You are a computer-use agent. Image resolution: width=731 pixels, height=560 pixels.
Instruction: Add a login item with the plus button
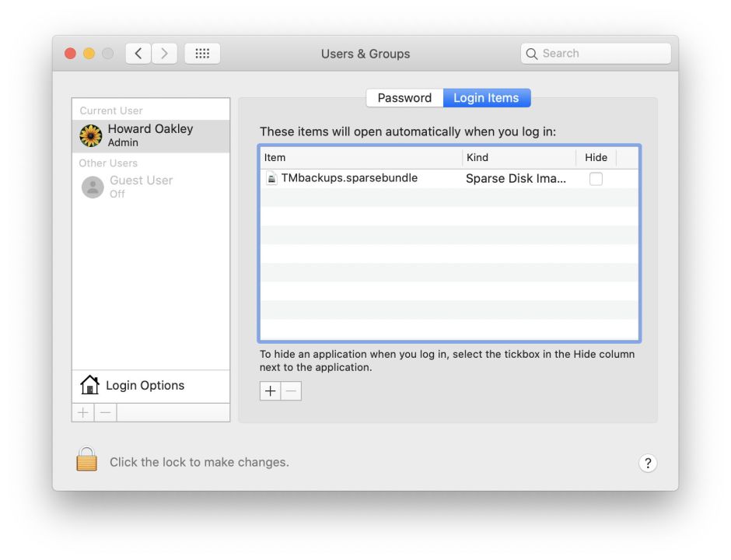(x=270, y=391)
